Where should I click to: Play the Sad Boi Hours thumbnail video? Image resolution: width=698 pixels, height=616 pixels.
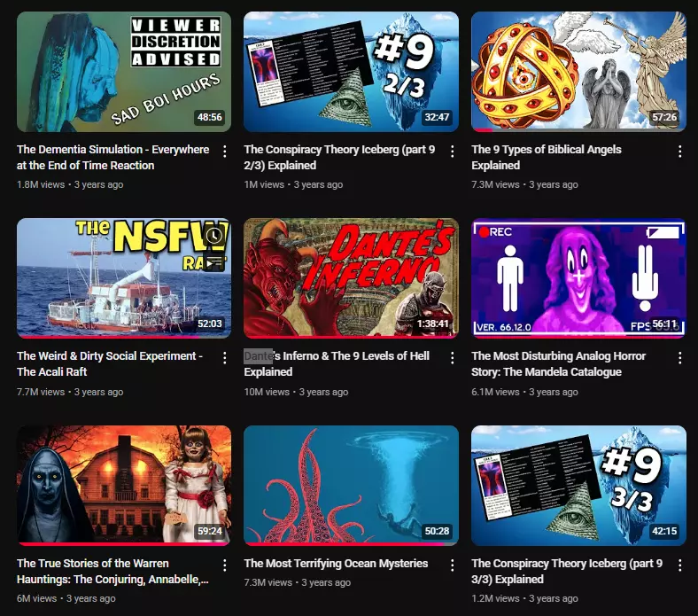point(124,72)
